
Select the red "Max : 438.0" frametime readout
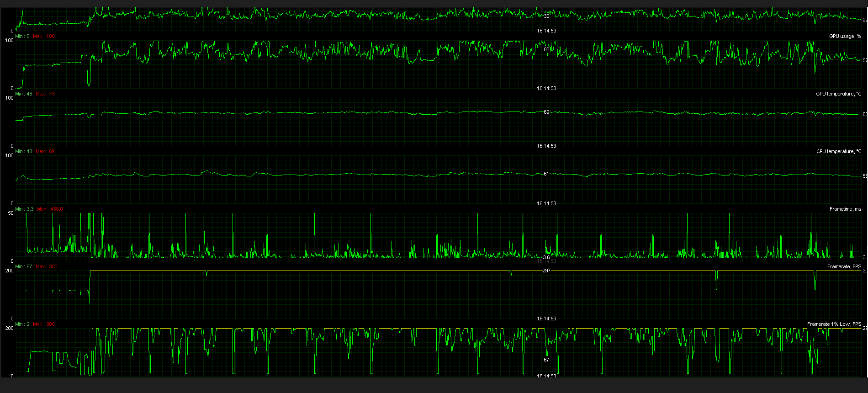50,209
